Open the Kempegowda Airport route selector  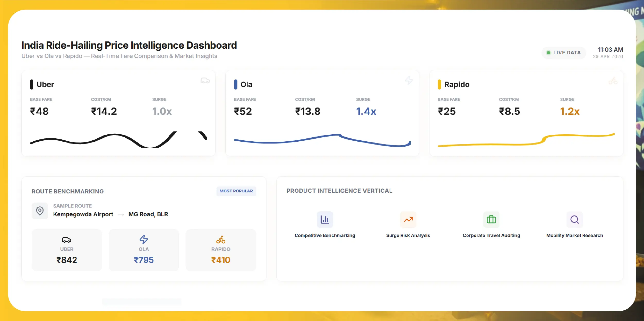pyautogui.click(x=83, y=214)
